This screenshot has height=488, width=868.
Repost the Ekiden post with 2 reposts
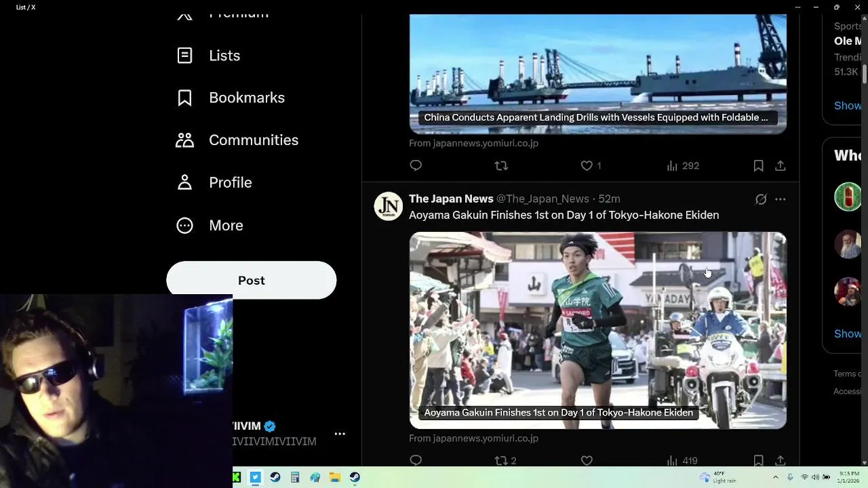click(x=506, y=461)
